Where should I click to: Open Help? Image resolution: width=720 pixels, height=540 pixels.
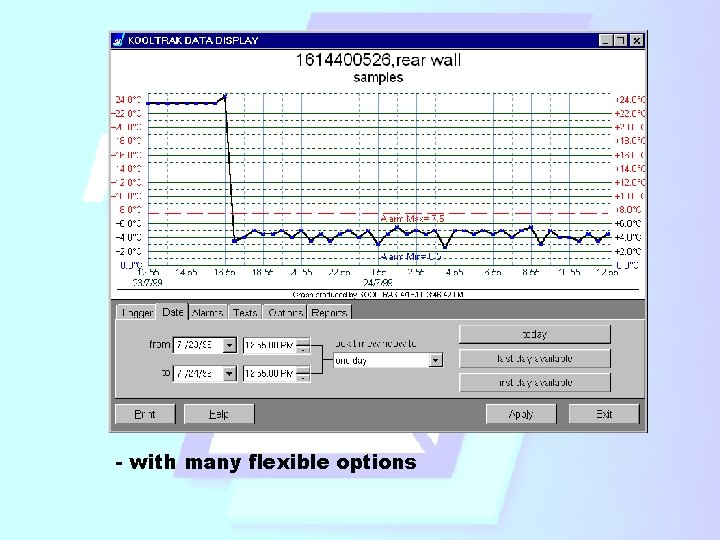(x=219, y=414)
